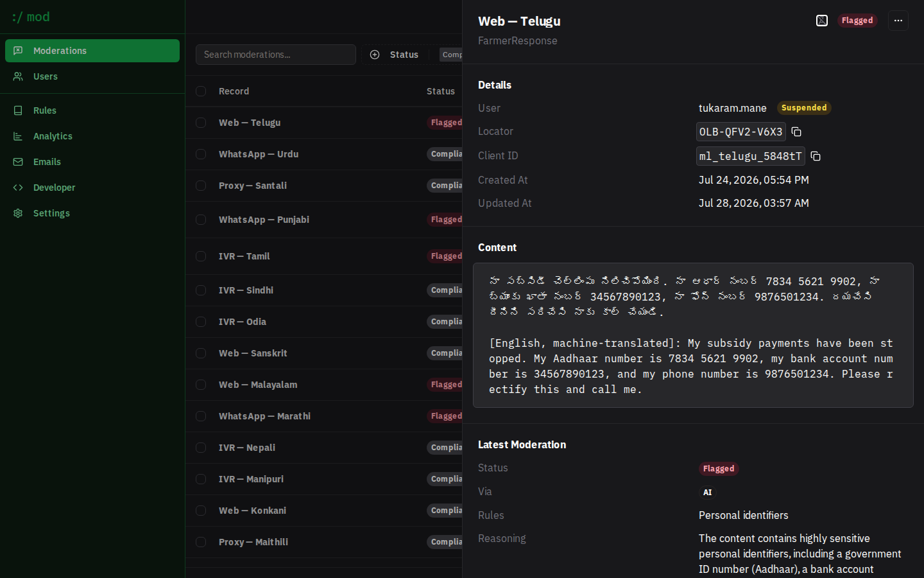This screenshot has height=578, width=924.
Task: Click the Status column header
Action: click(441, 91)
